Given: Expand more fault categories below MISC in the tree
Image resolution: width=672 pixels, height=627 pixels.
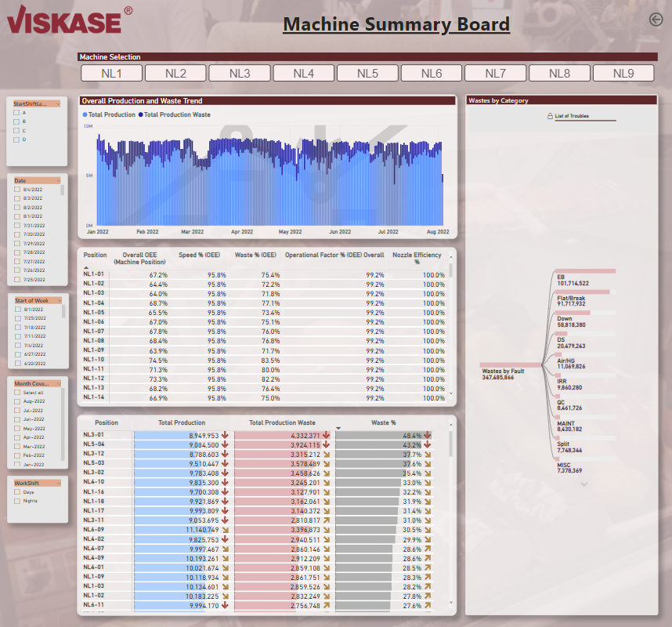Looking at the screenshot, I should (x=584, y=484).
